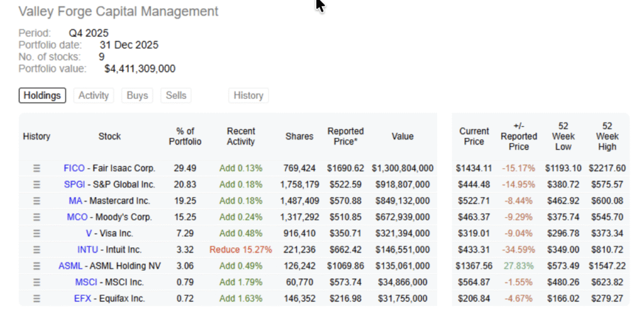Click history icon beside MSCI Inc.
Viewport: 644px width, 321px height.
(x=36, y=282)
